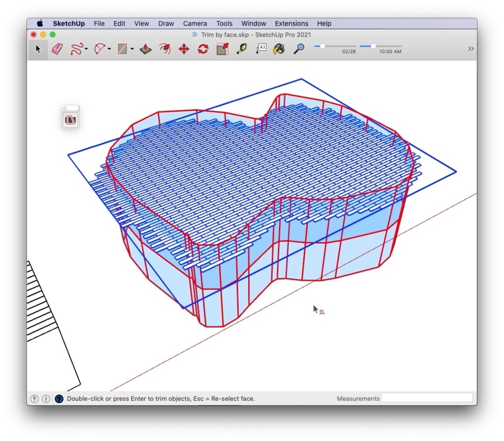Open the Tools menu
504x441 pixels.
point(224,24)
